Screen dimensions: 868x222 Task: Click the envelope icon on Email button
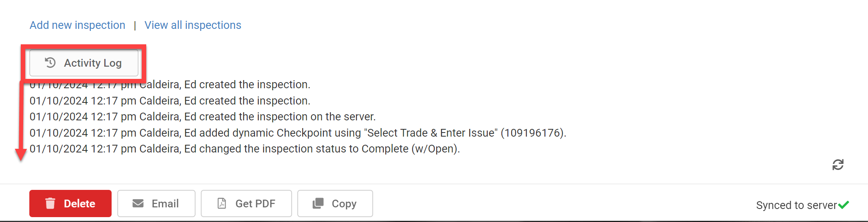(x=138, y=203)
